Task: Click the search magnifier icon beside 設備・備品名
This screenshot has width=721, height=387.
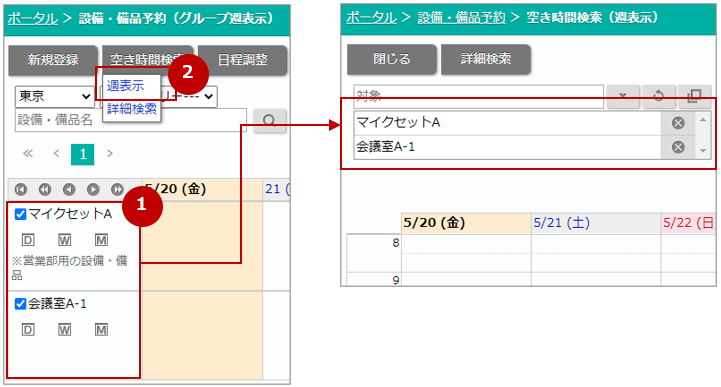Action: 269,120
